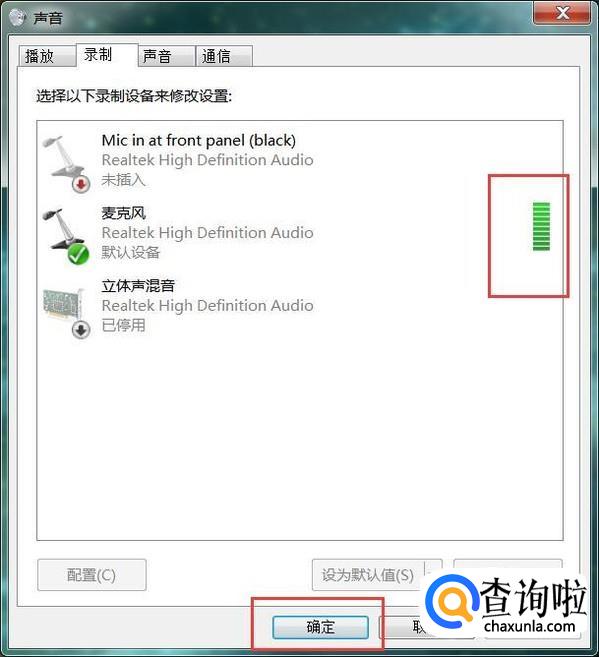Confirm with the 确定 button
The image size is (599, 657).
click(320, 627)
